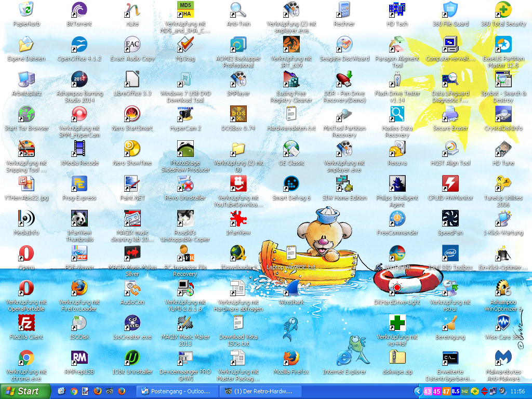Viewport: 532px width, 399px height.
Task: Launch OE Classic shortcut
Action: (291, 149)
